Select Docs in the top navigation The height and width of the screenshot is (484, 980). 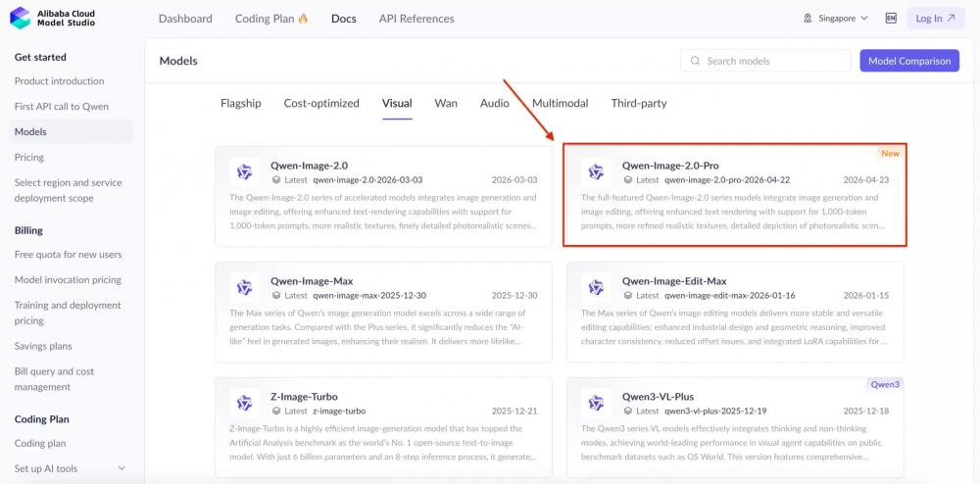tap(344, 18)
